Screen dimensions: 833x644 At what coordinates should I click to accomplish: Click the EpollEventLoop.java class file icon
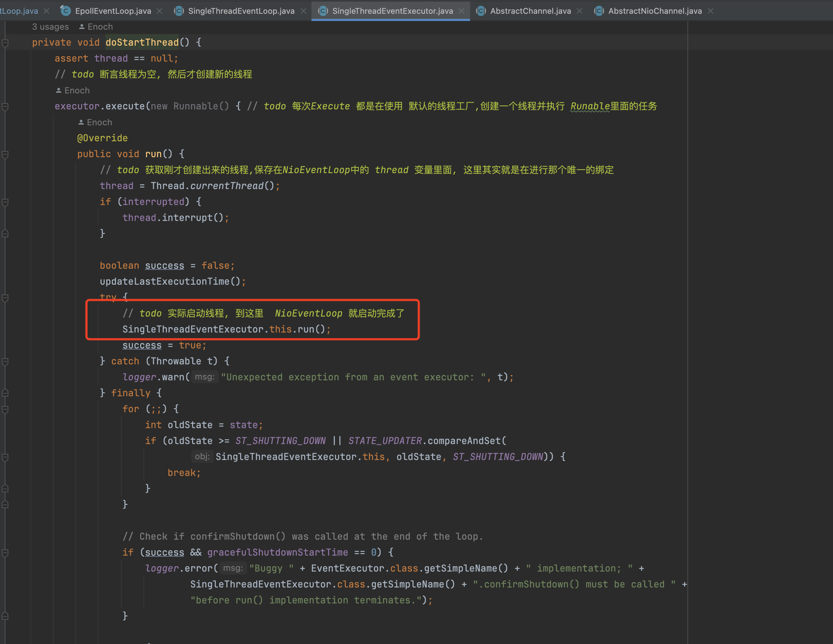(66, 11)
